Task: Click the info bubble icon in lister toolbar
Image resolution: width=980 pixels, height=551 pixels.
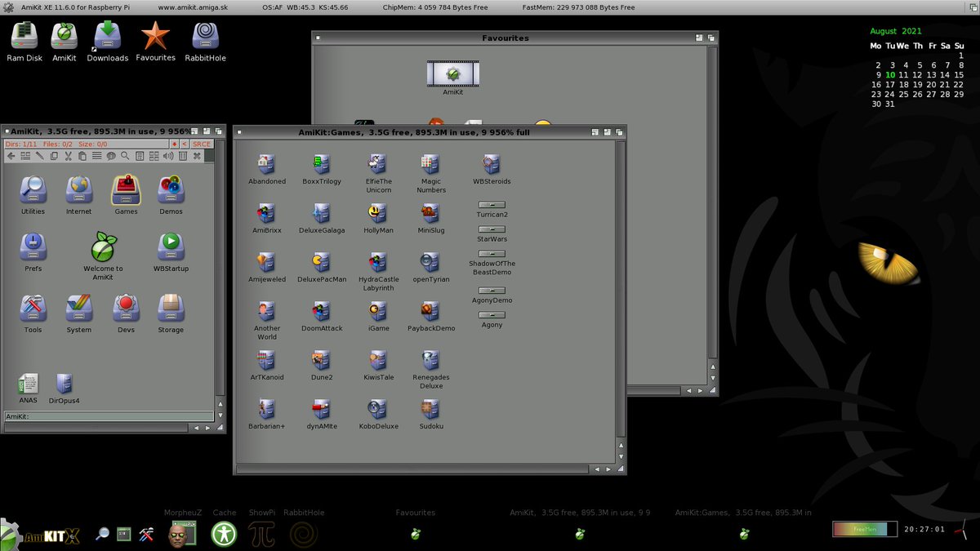Action: point(111,156)
